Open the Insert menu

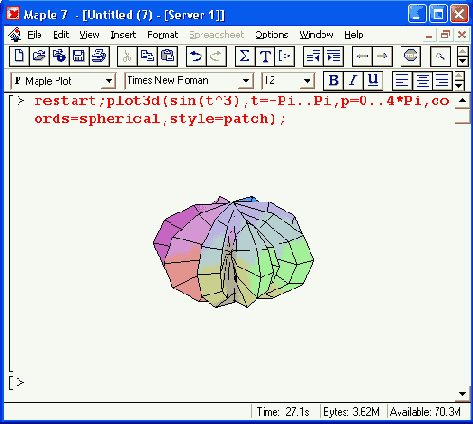123,35
